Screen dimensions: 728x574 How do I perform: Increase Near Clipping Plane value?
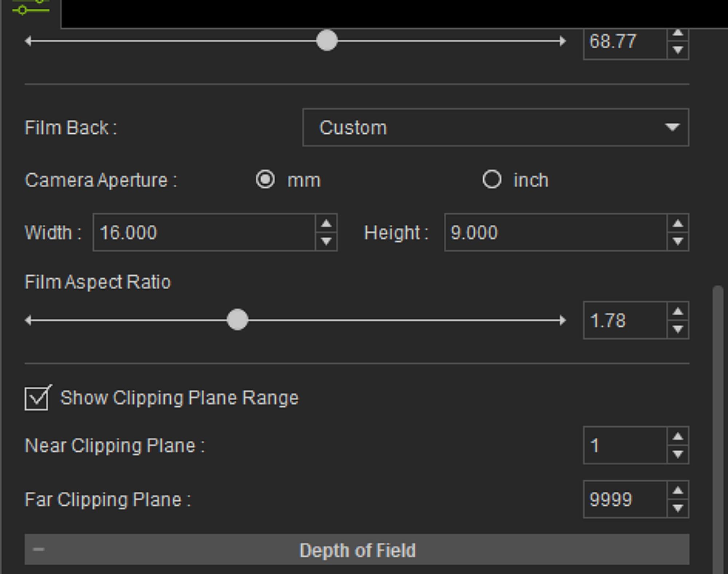(678, 436)
